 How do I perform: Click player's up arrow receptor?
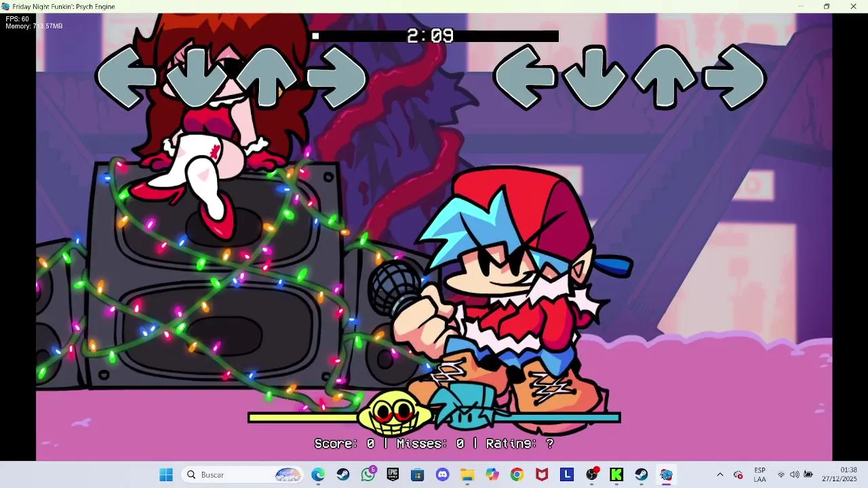coord(665,77)
